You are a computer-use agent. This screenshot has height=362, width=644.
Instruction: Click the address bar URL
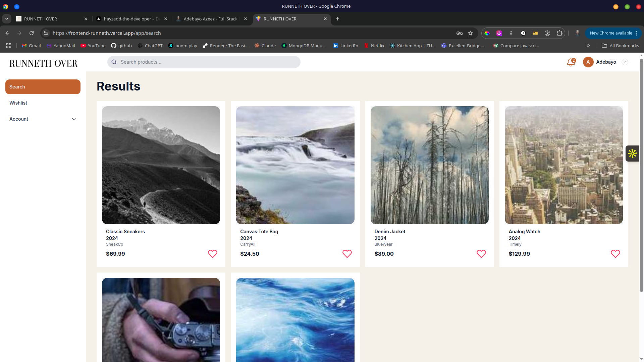tap(107, 33)
